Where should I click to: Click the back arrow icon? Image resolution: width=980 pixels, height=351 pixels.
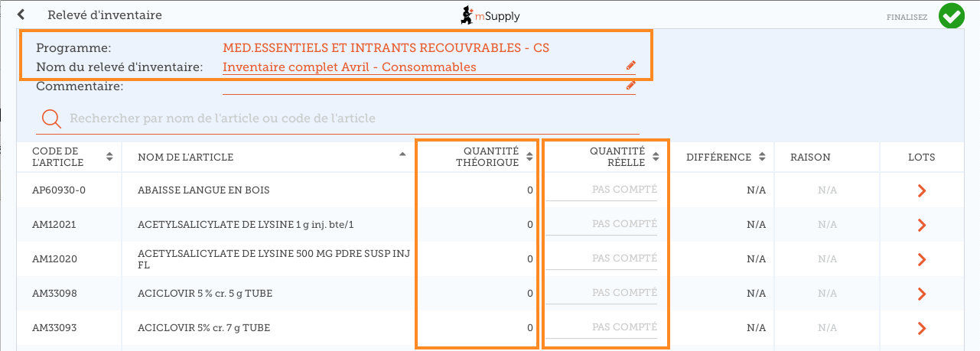(x=21, y=15)
